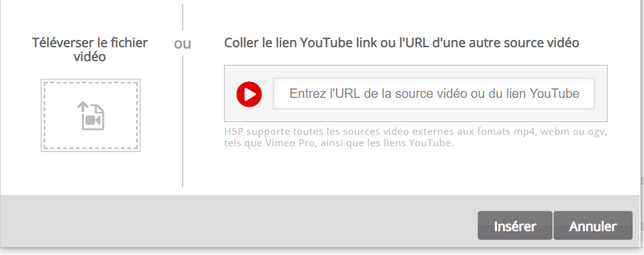Click the white triangle in the red circle

point(249,95)
